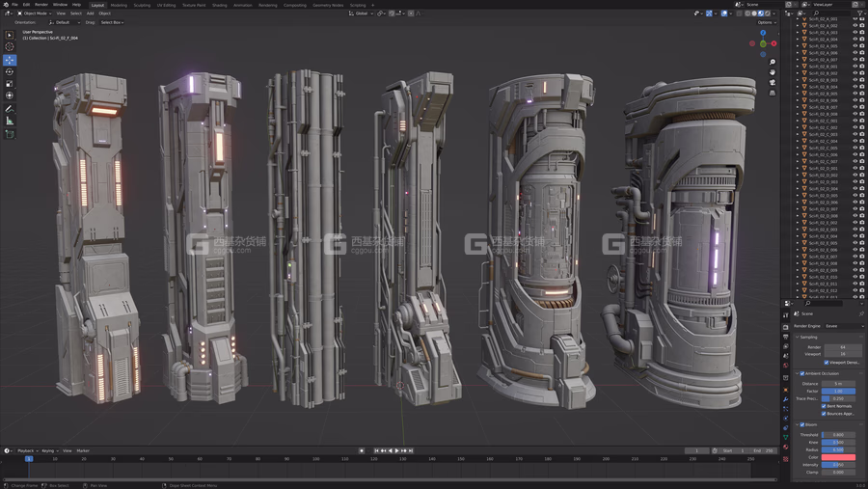Screen dimensions: 868x489
Task: Open the Texture checker properties tab
Action: pos(785,459)
